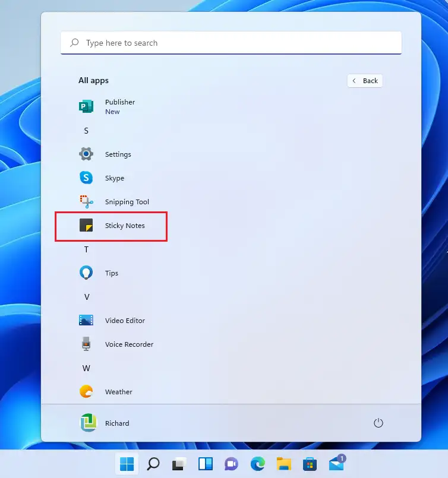Image resolution: width=448 pixels, height=478 pixels.
Task: Open the Snipping Tool scissors icon
Action: pyautogui.click(x=86, y=201)
